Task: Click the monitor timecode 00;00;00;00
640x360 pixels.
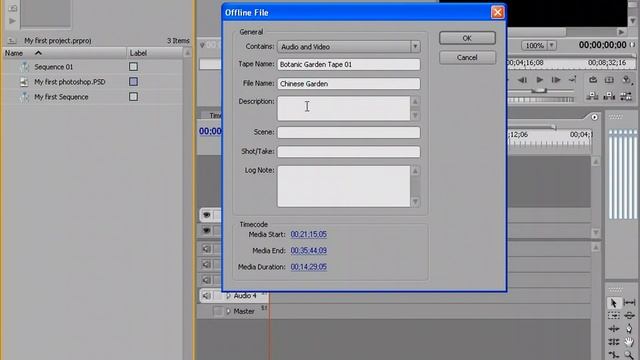Action: coord(602,45)
